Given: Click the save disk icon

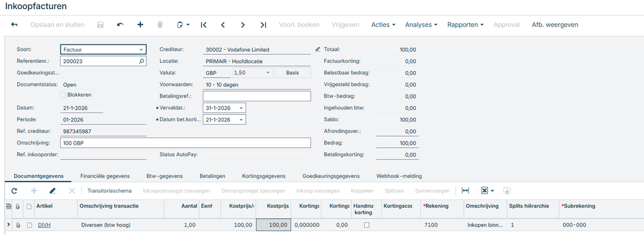Looking at the screenshot, I should pyautogui.click(x=100, y=25).
